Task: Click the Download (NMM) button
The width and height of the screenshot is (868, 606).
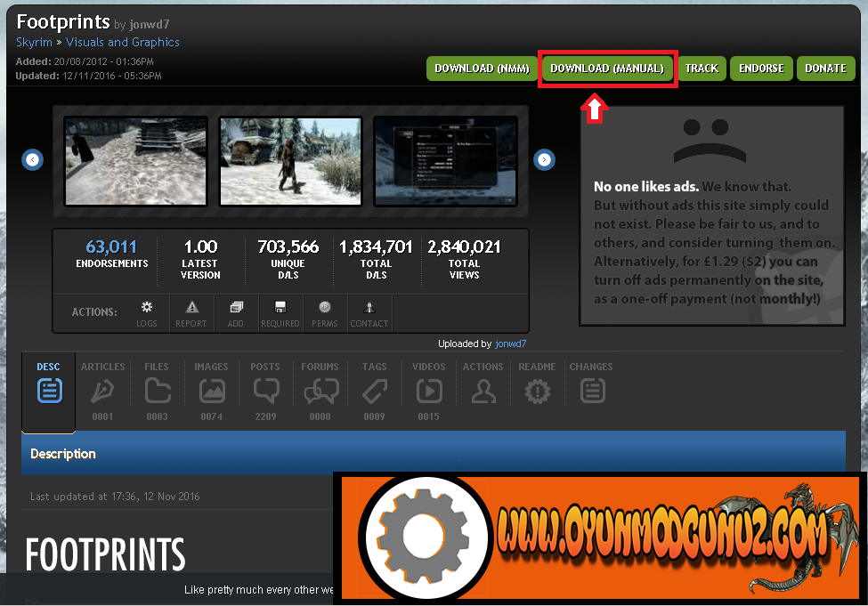Action: pos(482,69)
